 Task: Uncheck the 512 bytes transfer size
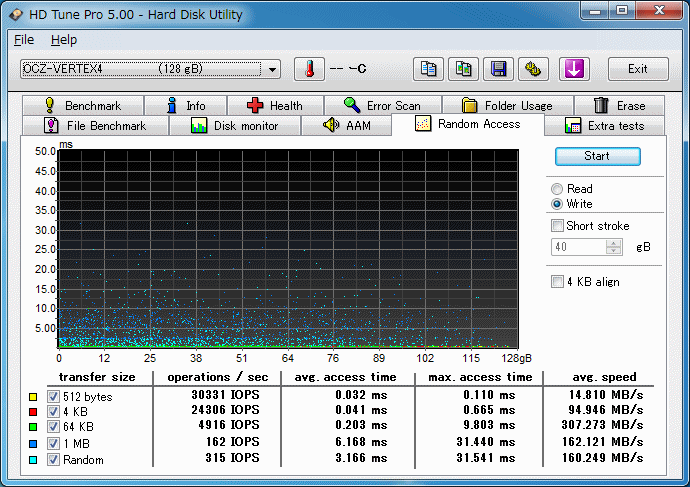[53, 396]
